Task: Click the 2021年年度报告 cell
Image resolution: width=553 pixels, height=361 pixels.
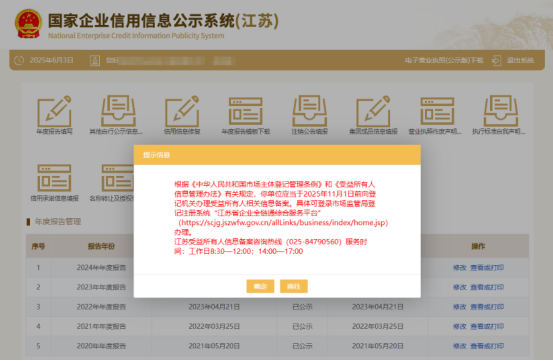Action: (101, 326)
